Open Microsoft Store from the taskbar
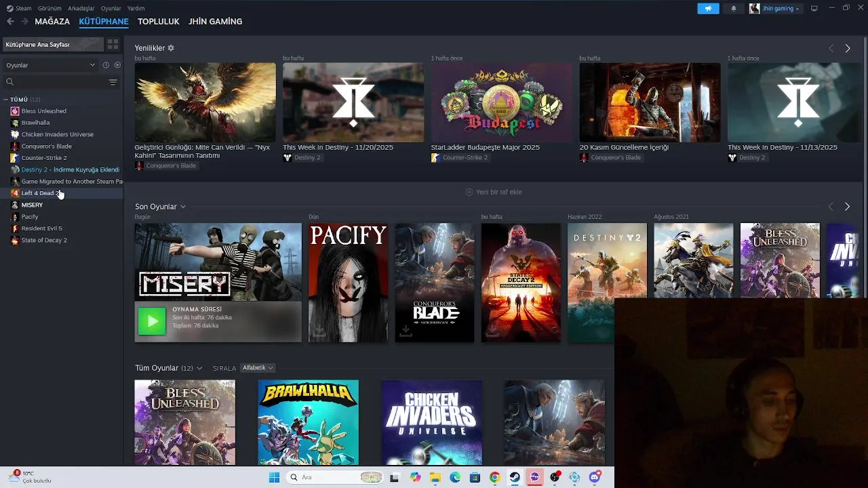This screenshot has height=488, width=868. [475, 477]
